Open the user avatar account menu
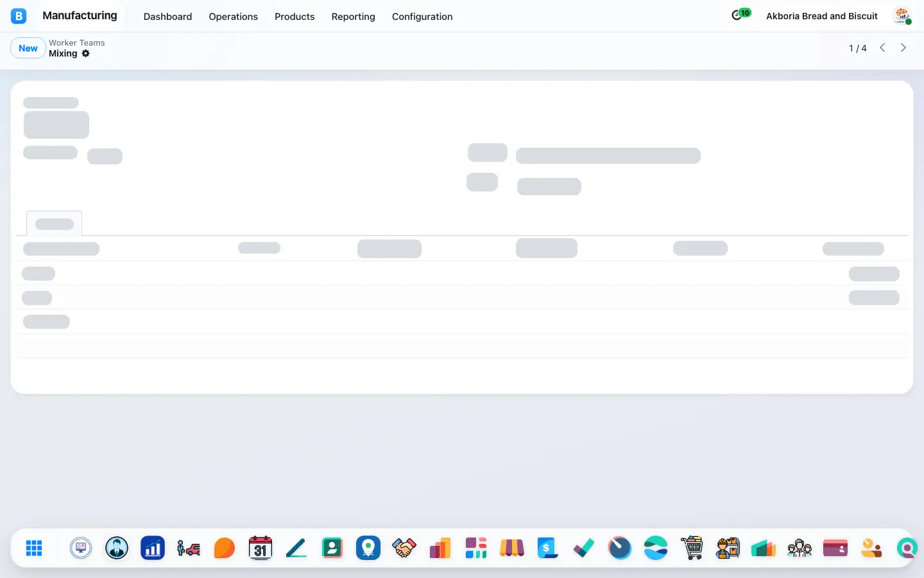The height and width of the screenshot is (578, 924). tap(903, 16)
